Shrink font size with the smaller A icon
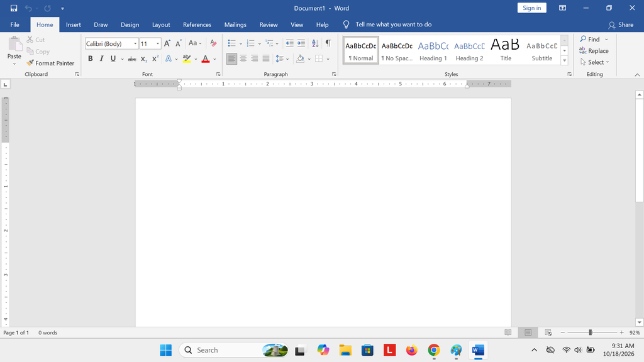Viewport: 644px width, 362px height. click(x=179, y=43)
